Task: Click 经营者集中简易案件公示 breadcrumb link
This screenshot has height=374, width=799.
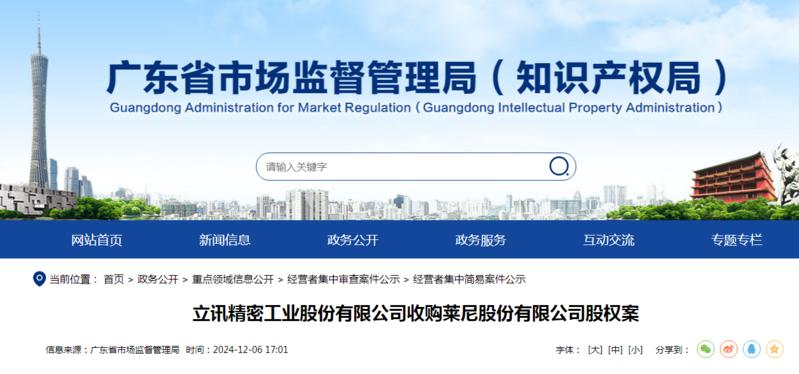Action: pos(469,279)
